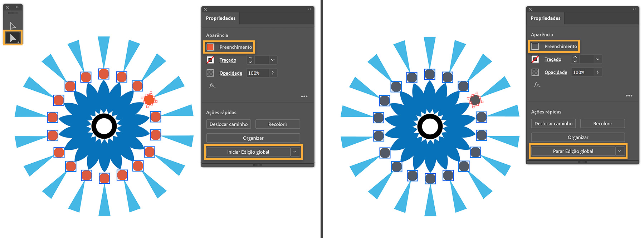Adjust the stroke weight stepper in the left panel
The height and width of the screenshot is (238, 644).
(x=250, y=60)
